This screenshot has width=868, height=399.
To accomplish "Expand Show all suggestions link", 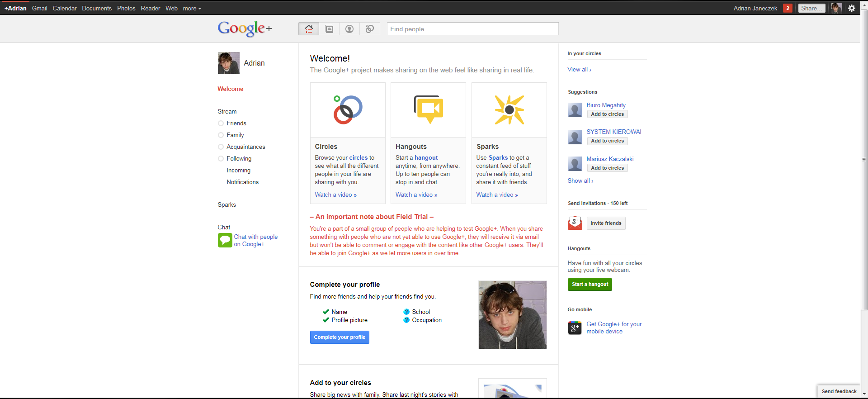I will click(580, 180).
